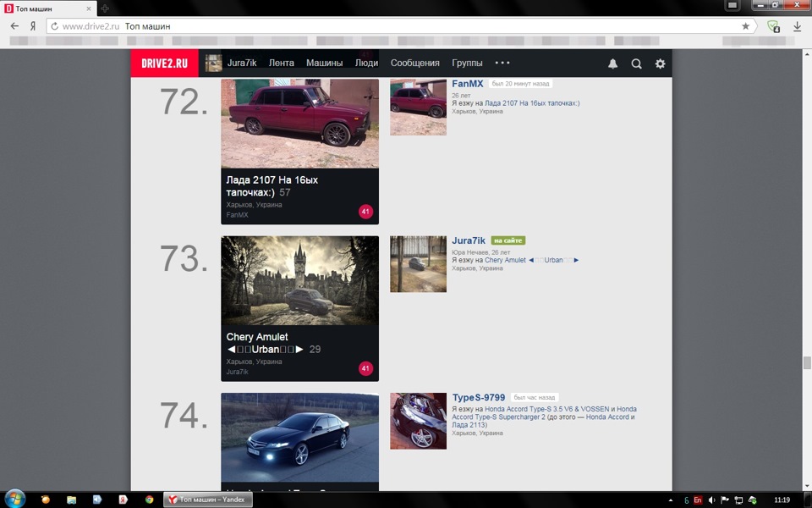Show hidden tray icons arrow
Viewport: 812px width, 508px height.
click(671, 500)
